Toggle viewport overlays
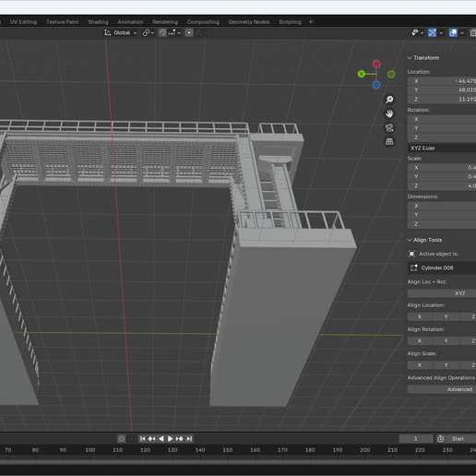 (453, 32)
